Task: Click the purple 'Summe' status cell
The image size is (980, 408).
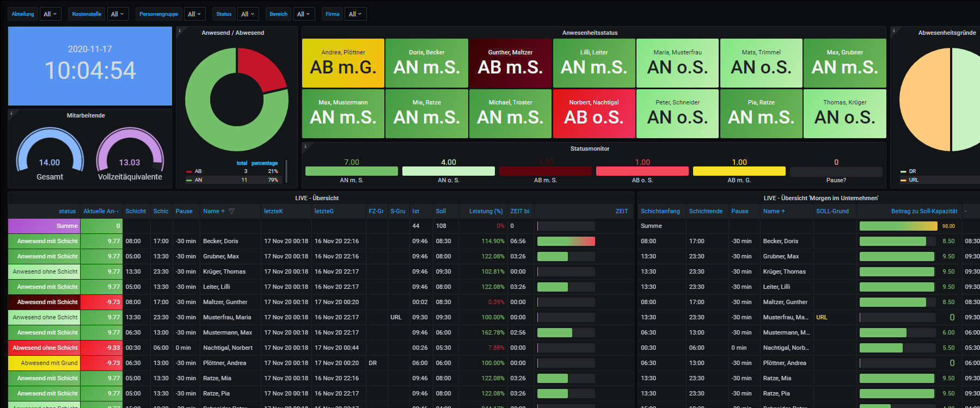Action: (44, 226)
